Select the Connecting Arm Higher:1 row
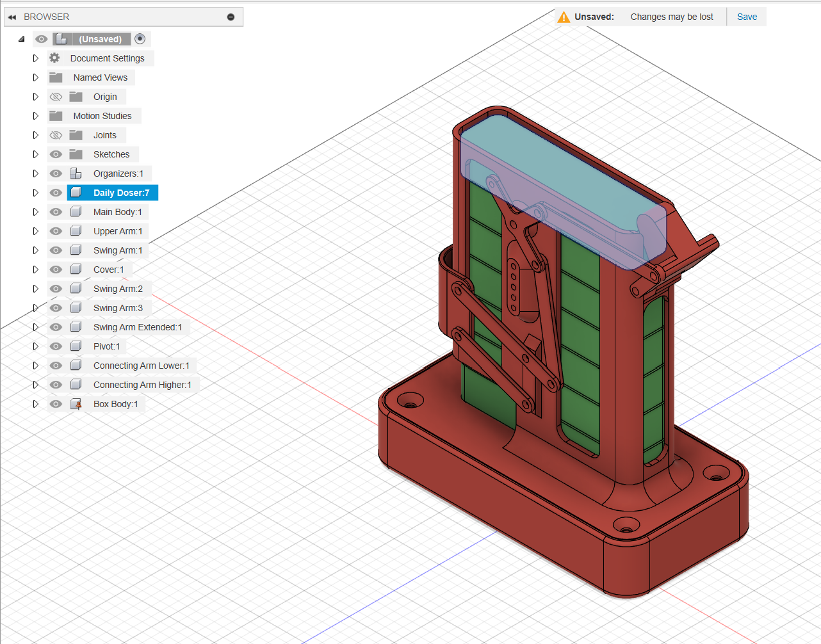The height and width of the screenshot is (644, 821). pos(123,385)
